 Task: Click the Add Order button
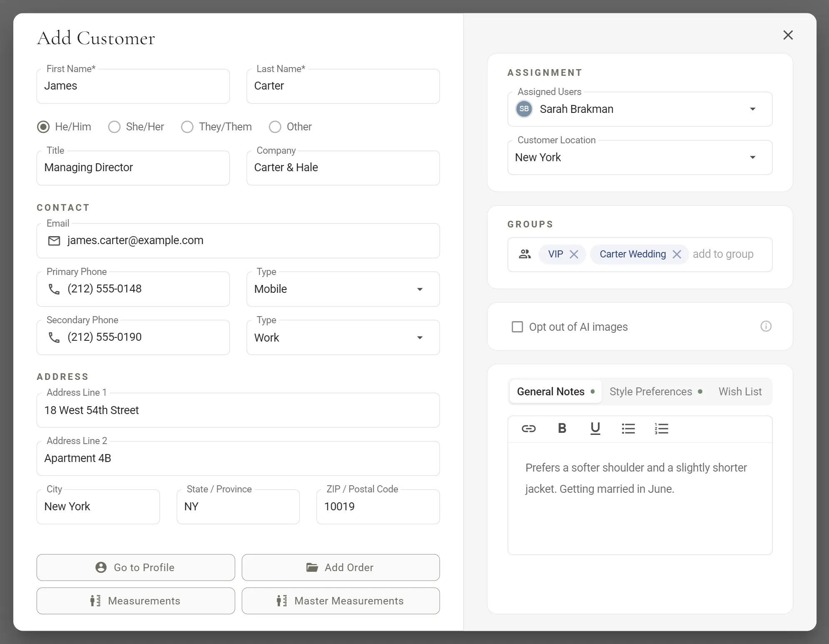[341, 567]
